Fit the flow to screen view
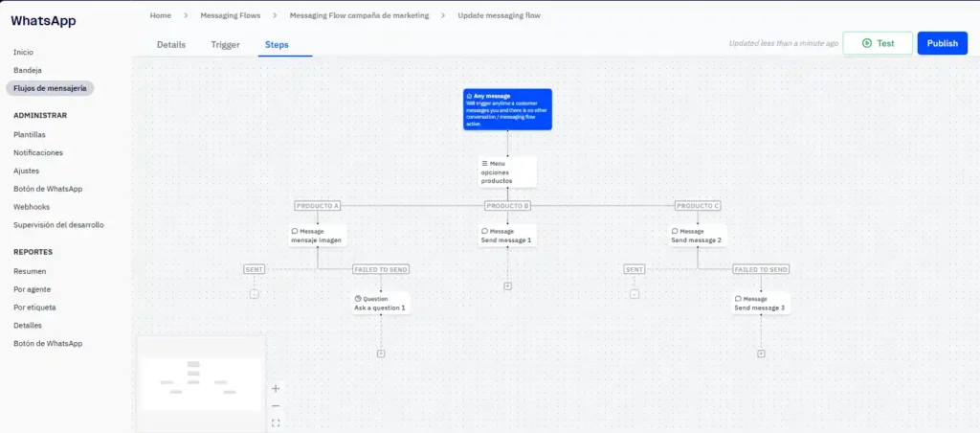The image size is (980, 433). (x=276, y=422)
